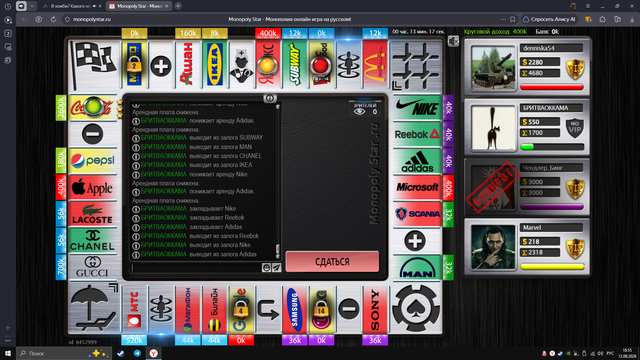Open a new browser tab
Image resolution: width=640 pixels, height=360 pixels.
178,6
